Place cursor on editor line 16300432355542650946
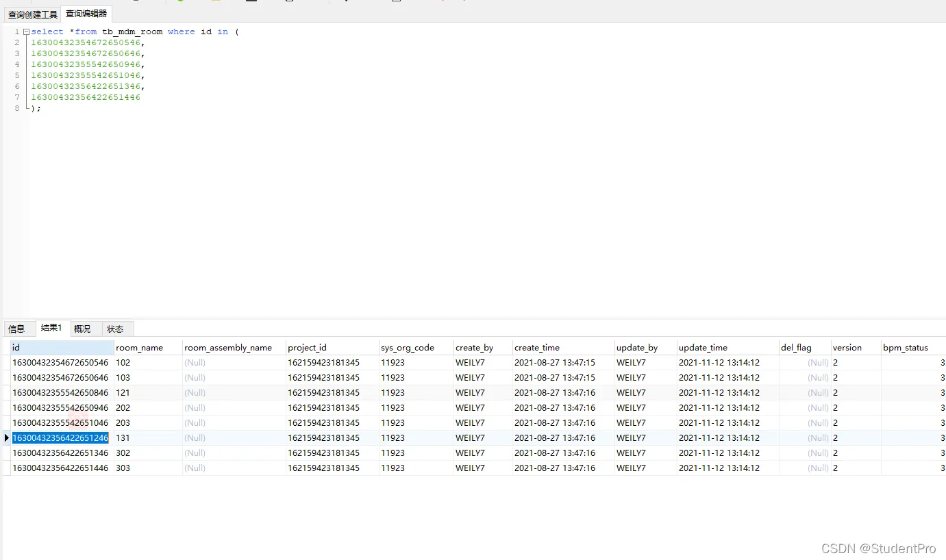 coord(88,64)
